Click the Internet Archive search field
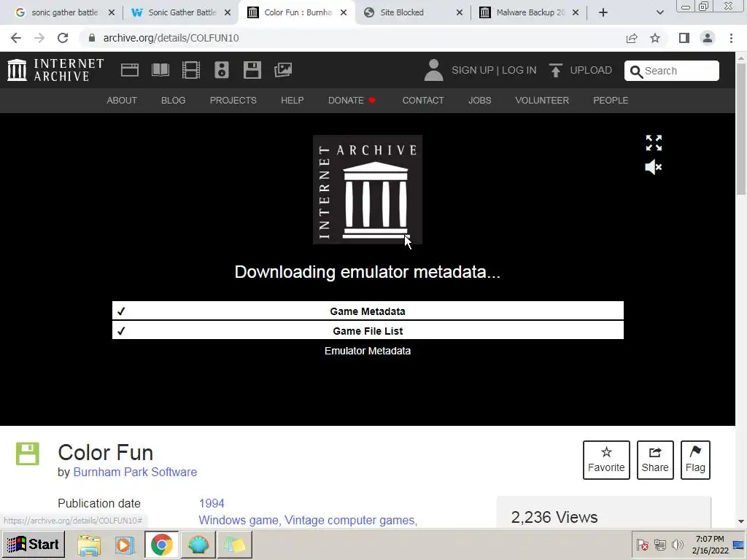This screenshot has width=747, height=560. coord(671,71)
